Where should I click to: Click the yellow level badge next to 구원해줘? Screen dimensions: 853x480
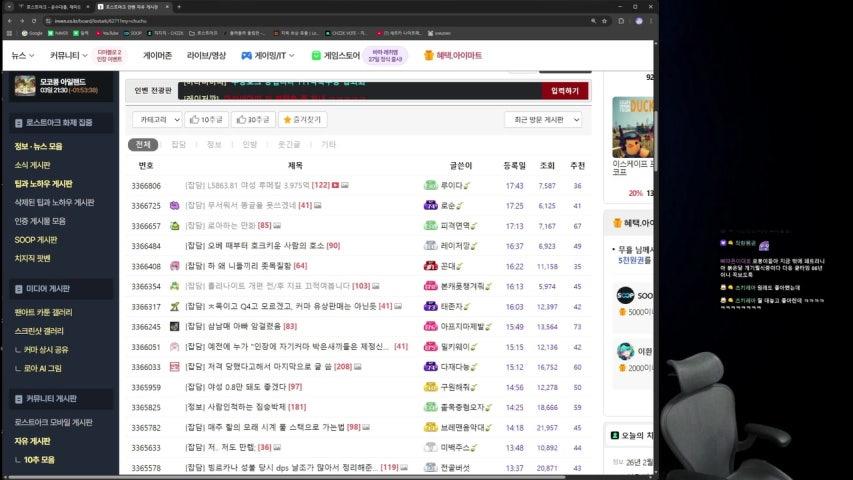pyautogui.click(x=430, y=387)
